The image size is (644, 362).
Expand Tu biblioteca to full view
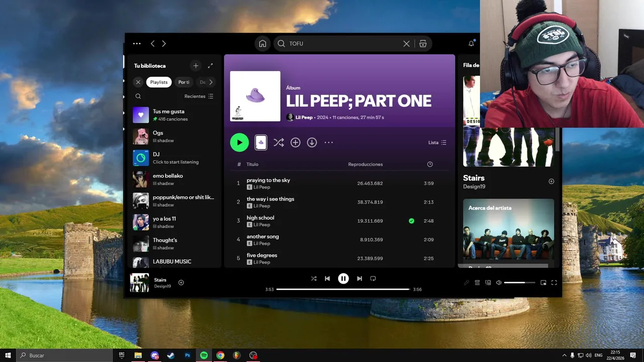click(210, 66)
